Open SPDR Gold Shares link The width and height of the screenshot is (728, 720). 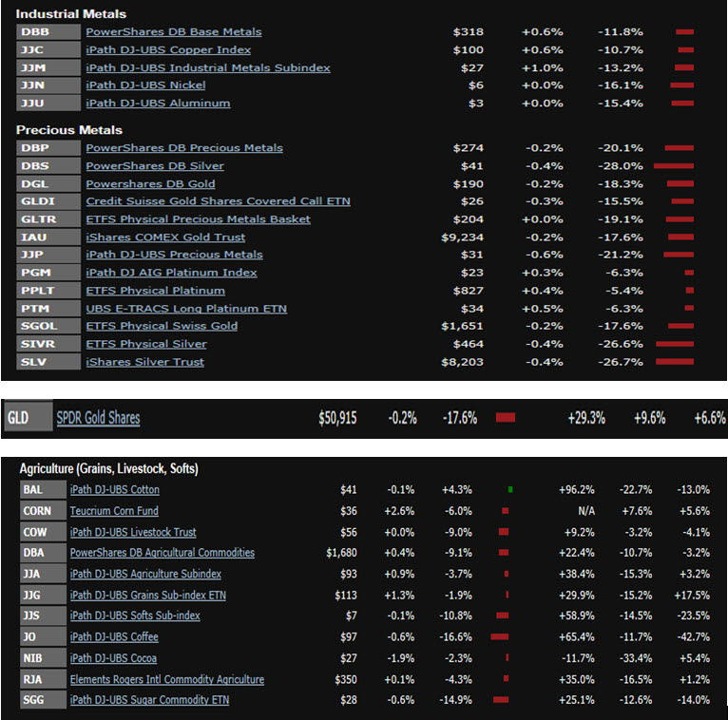(x=98, y=418)
